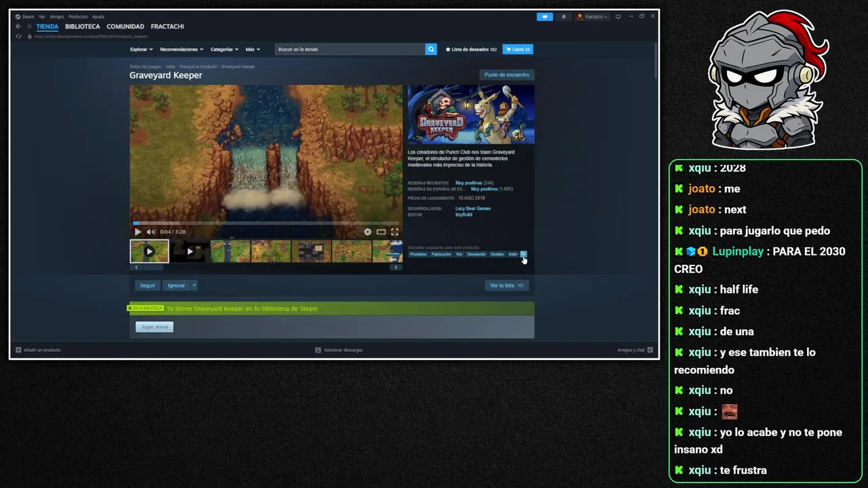Image resolution: width=868 pixels, height=488 pixels.
Task: Click the Buscar en la tienda field
Action: click(350, 49)
